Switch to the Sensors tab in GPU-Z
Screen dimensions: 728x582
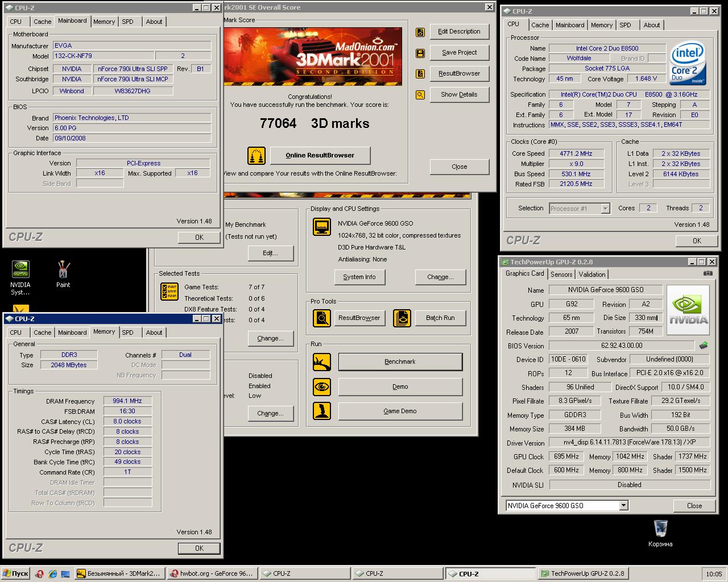[x=561, y=274]
